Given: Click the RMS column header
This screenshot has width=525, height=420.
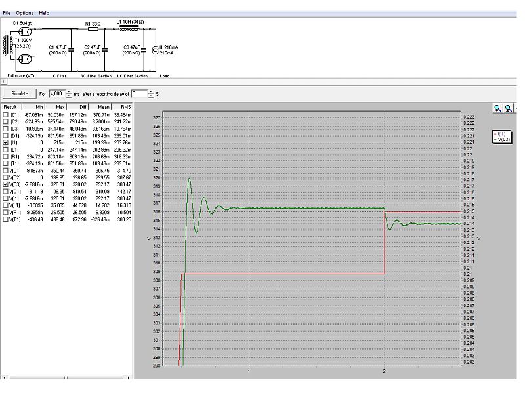Looking at the screenshot, I should pos(122,107).
